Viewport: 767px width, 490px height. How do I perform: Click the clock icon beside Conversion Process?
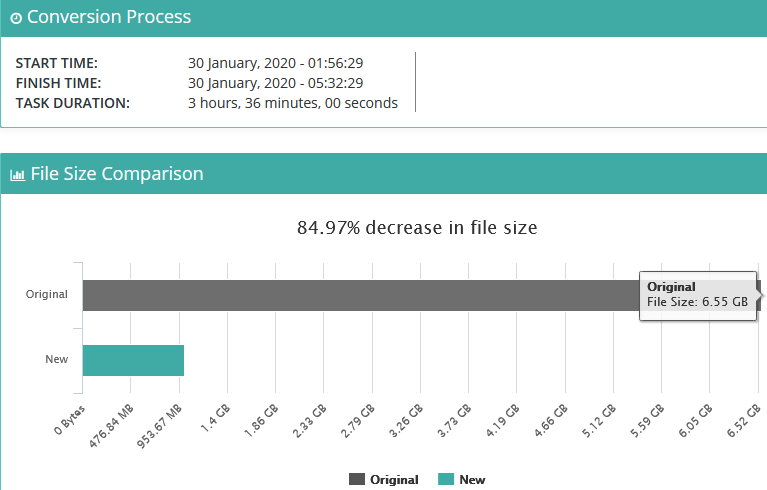point(16,19)
